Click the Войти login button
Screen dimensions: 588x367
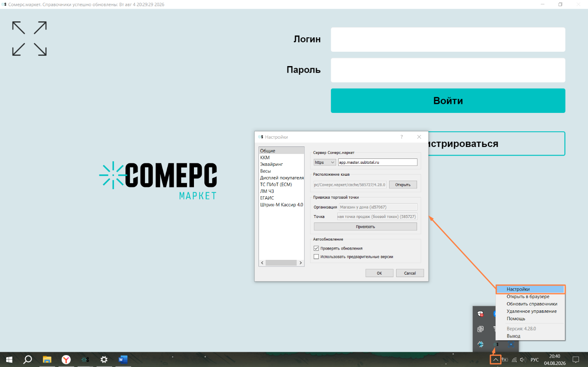(448, 101)
